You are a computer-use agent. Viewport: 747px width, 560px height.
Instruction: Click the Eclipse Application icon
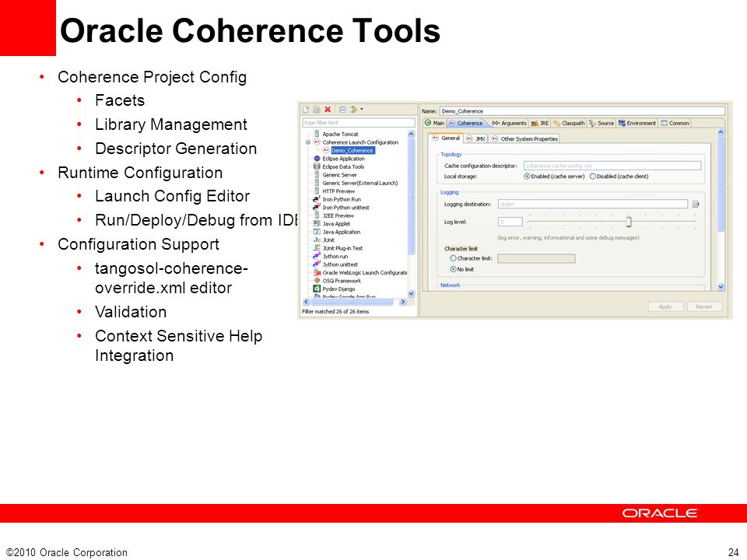[x=317, y=159]
